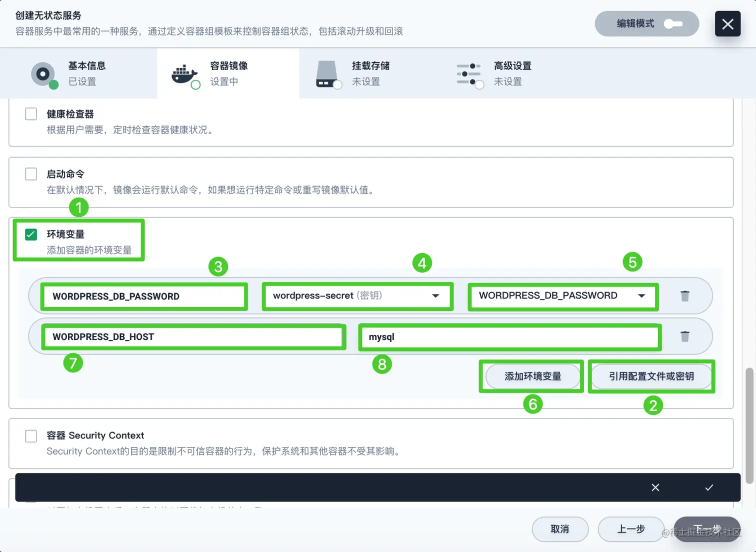Click the mounted storage disk icon
This screenshot has height=552, width=756.
[328, 75]
